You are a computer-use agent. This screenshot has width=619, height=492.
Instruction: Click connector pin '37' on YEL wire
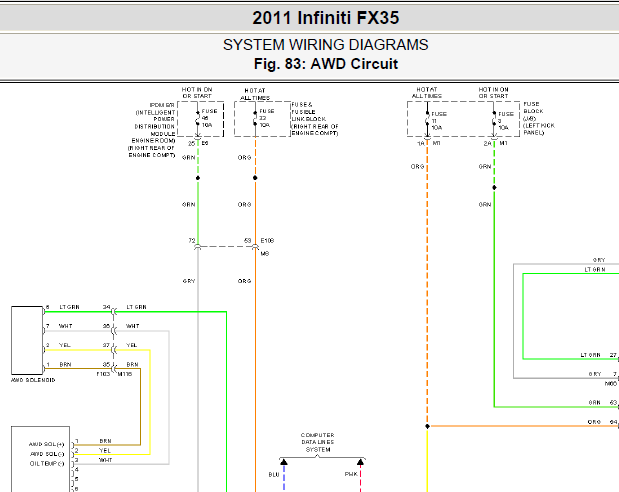point(107,345)
